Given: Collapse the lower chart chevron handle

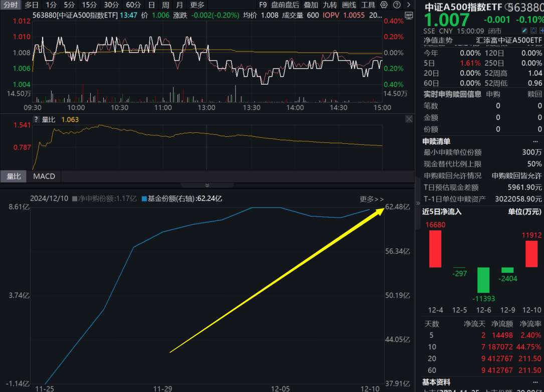Looking at the screenshot, I should (207, 185).
